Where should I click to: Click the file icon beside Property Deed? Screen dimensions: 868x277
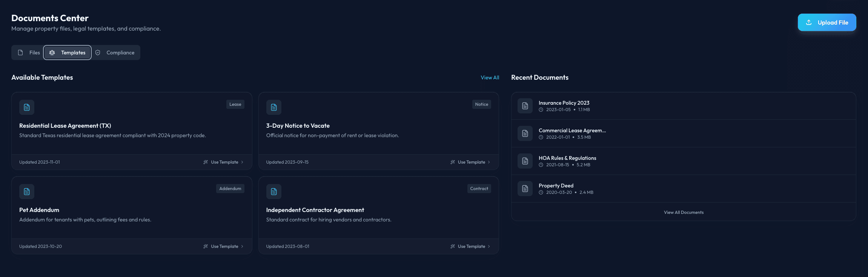(x=525, y=189)
